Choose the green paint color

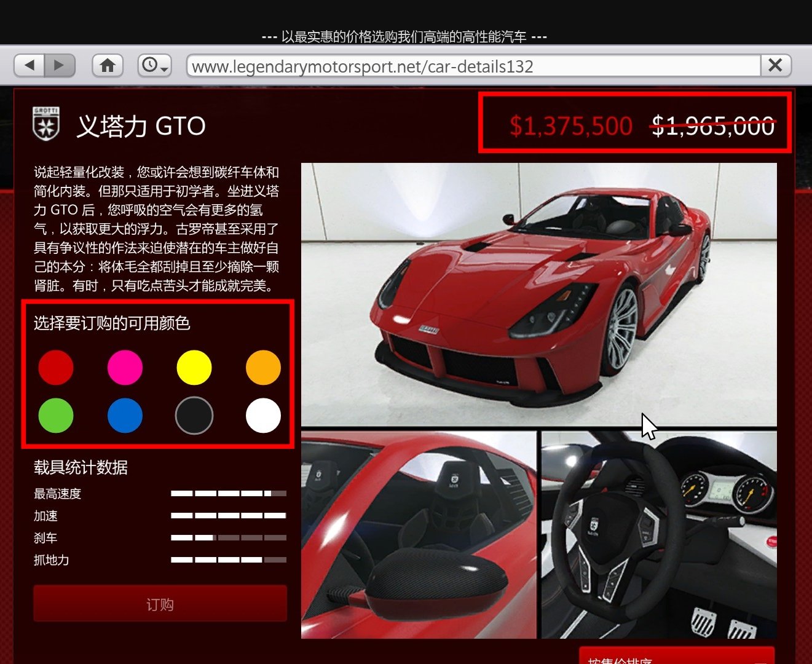click(x=56, y=416)
